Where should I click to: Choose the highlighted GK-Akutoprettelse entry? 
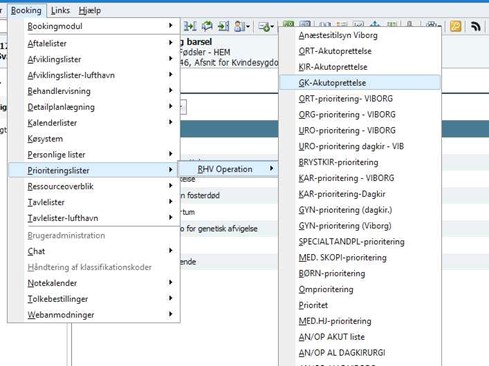point(360,83)
